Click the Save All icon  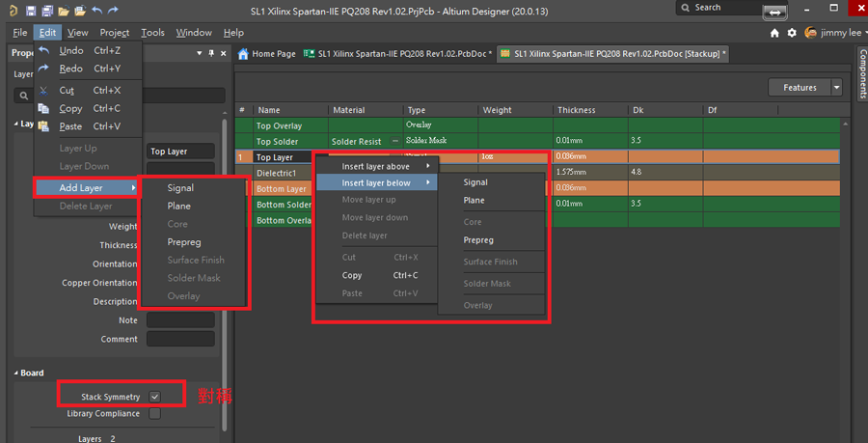coord(46,10)
